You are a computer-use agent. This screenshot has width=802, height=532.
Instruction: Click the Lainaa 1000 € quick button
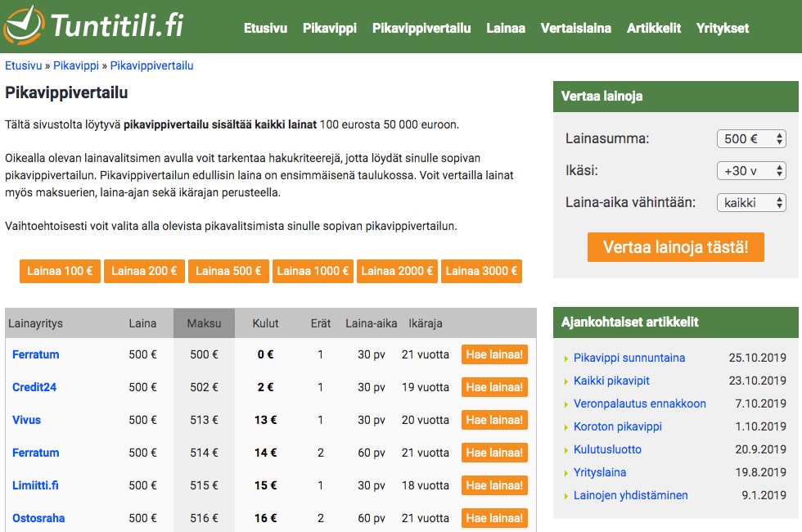point(313,271)
